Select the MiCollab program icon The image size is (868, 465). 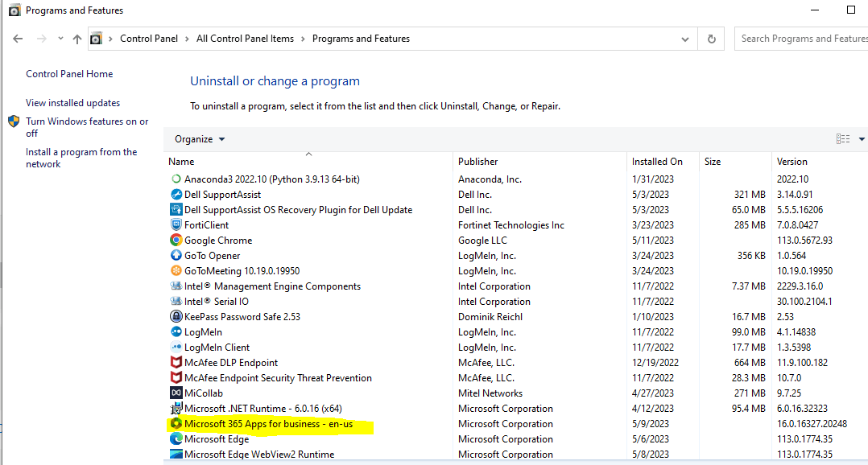point(176,393)
